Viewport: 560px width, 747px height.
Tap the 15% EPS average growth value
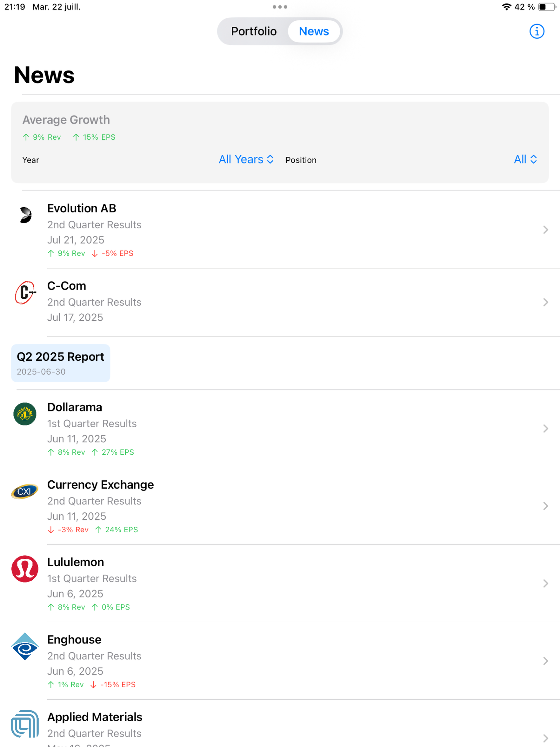(94, 137)
